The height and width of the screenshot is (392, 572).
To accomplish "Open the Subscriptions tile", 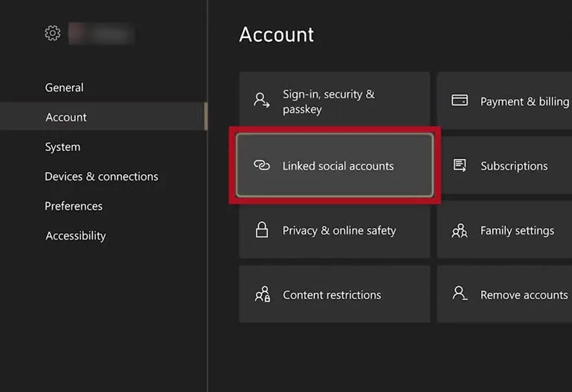I will tap(505, 165).
